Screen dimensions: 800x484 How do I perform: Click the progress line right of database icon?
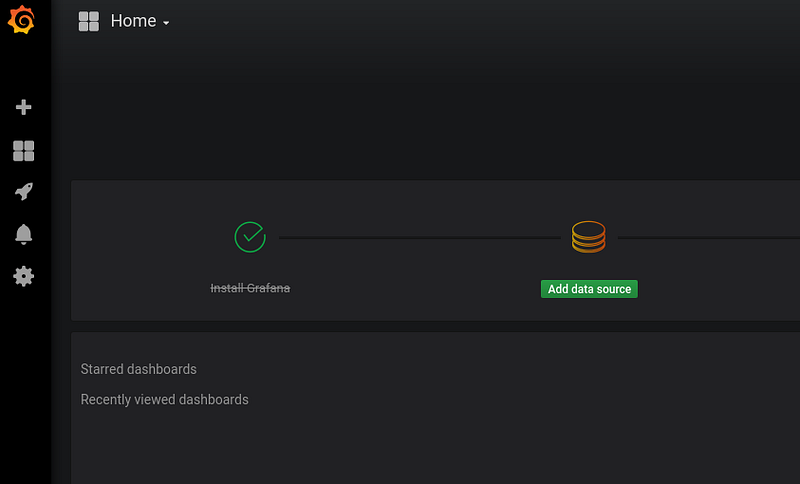pyautogui.click(x=709, y=238)
